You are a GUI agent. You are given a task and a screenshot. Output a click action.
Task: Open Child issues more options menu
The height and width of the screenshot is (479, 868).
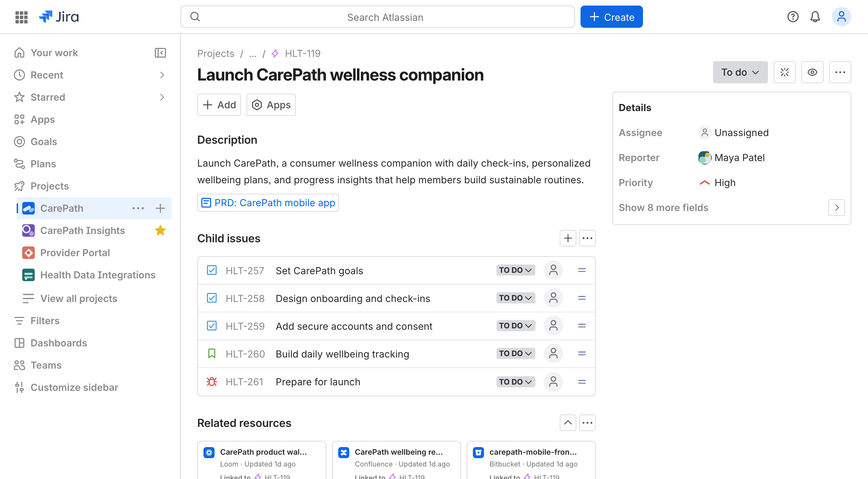click(587, 238)
